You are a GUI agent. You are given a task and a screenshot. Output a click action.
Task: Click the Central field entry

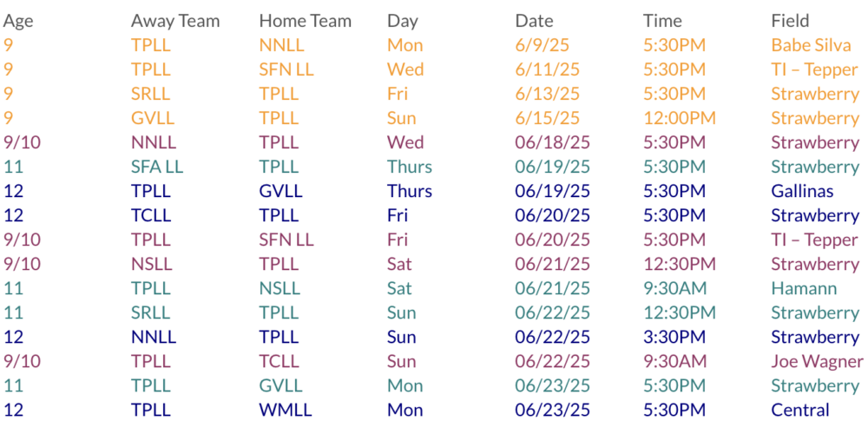(800, 411)
